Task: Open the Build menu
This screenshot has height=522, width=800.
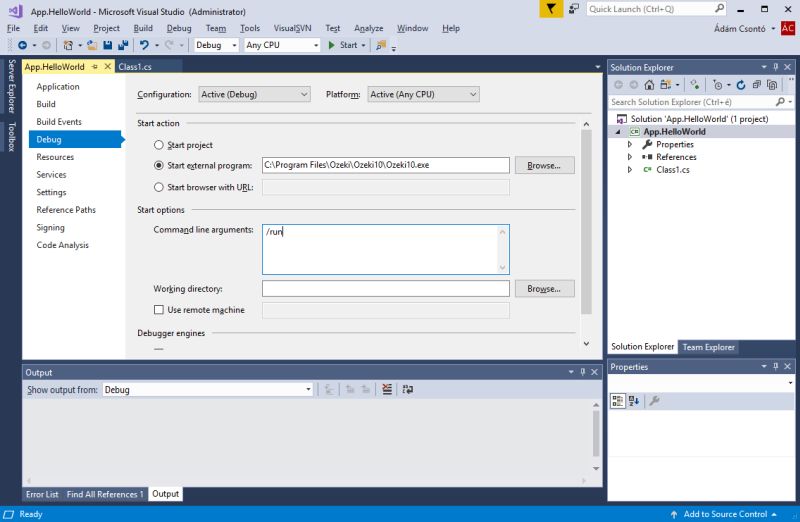Action: click(x=143, y=29)
